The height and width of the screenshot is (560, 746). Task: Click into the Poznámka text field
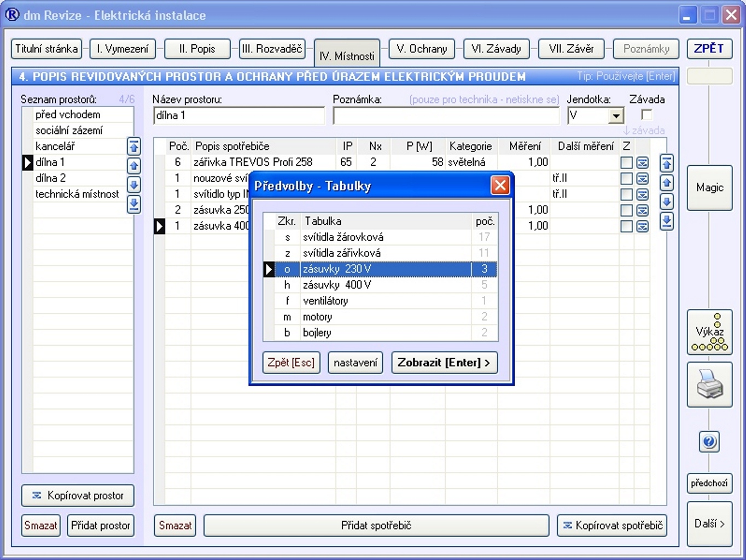pyautogui.click(x=446, y=116)
